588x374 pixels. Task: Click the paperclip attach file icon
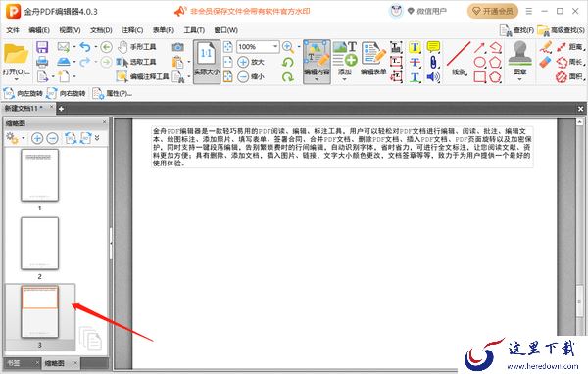tap(433, 63)
